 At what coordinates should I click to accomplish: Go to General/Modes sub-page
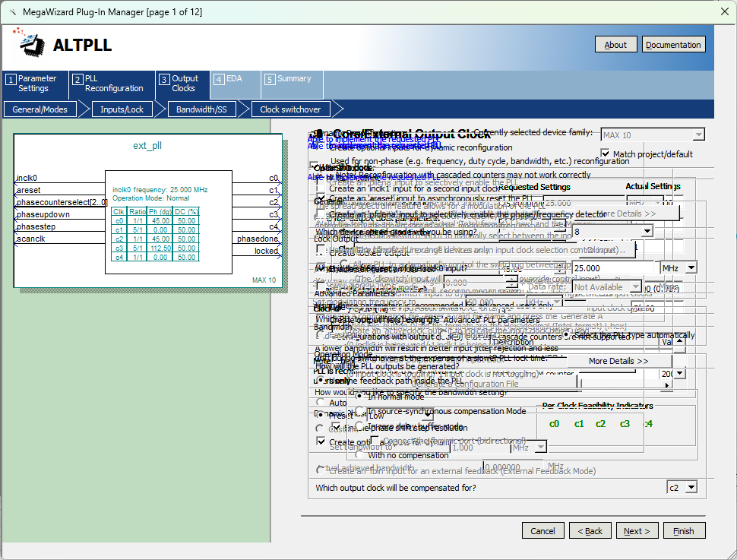click(40, 109)
